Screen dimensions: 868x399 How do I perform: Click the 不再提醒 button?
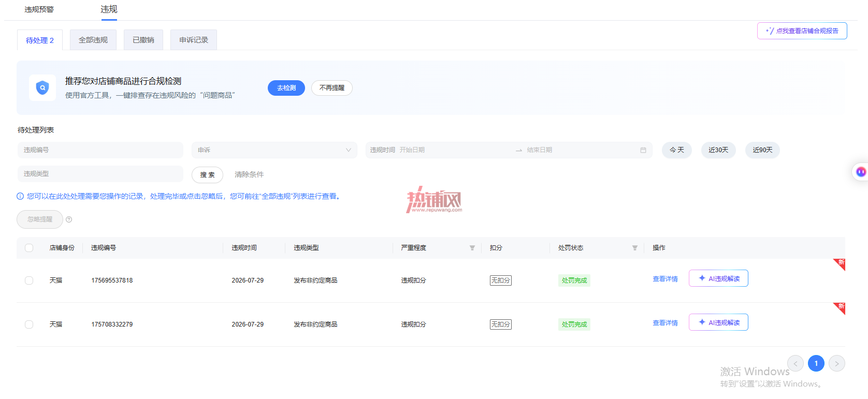[332, 88]
